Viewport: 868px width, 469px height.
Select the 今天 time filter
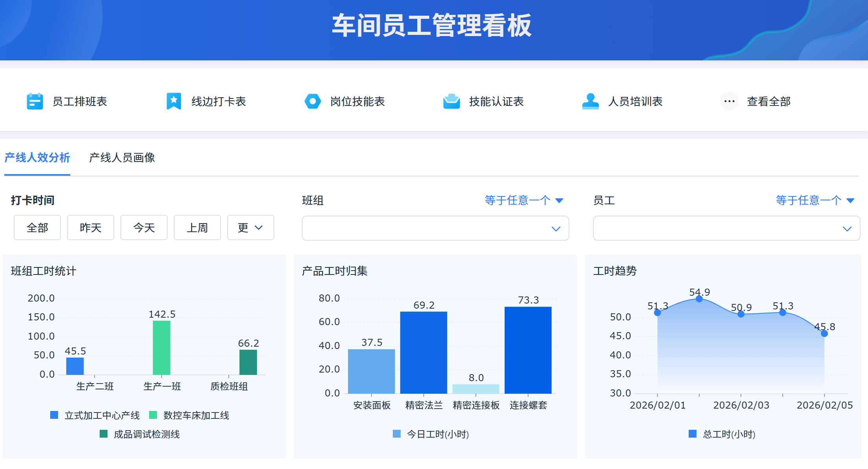pos(144,227)
